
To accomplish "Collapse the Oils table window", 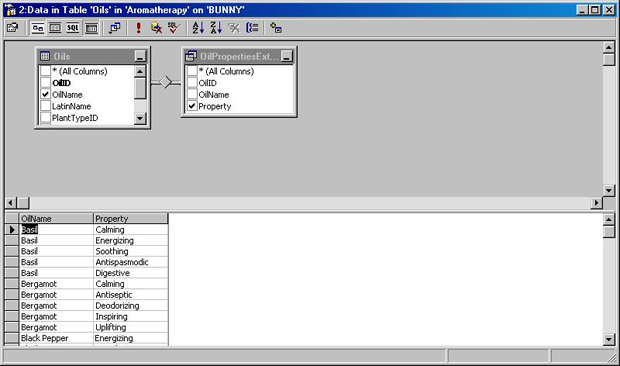I will pyautogui.click(x=140, y=56).
